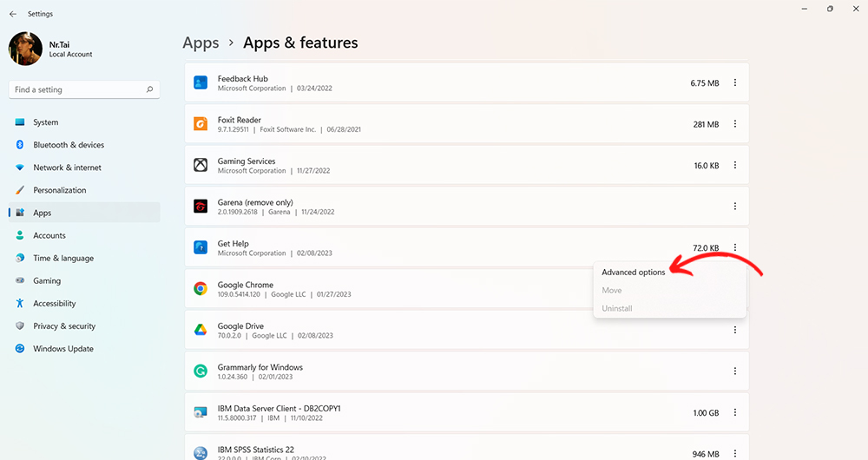This screenshot has height=460, width=868.
Task: Click the Google Drive app name
Action: pos(240,326)
